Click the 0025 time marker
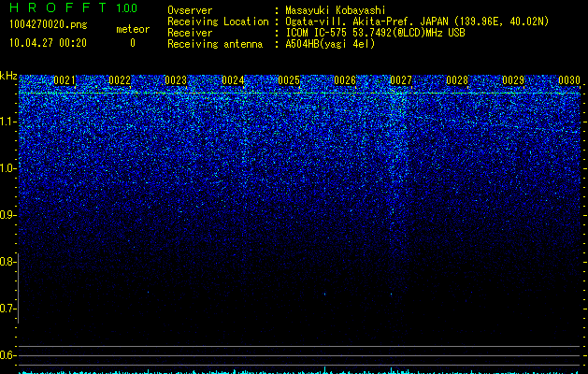The height and width of the screenshot is (374, 588). click(289, 80)
